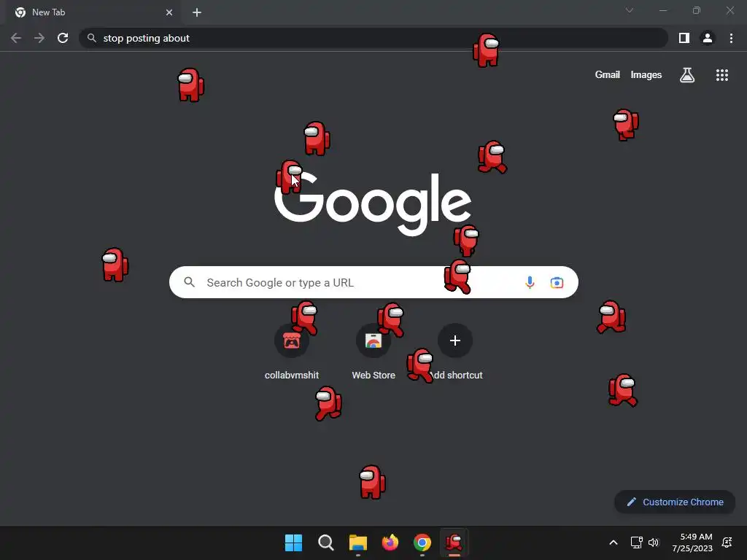The height and width of the screenshot is (560, 747).
Task: Launch Firefox from the taskbar
Action: tap(390, 542)
